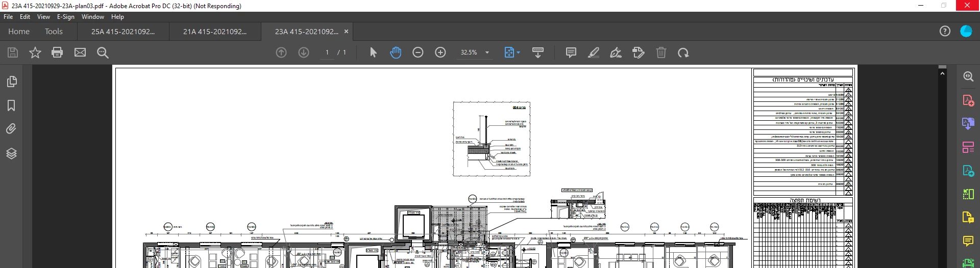Delete page with trash icon
Viewport: 980px width, 268px height.
tap(661, 52)
